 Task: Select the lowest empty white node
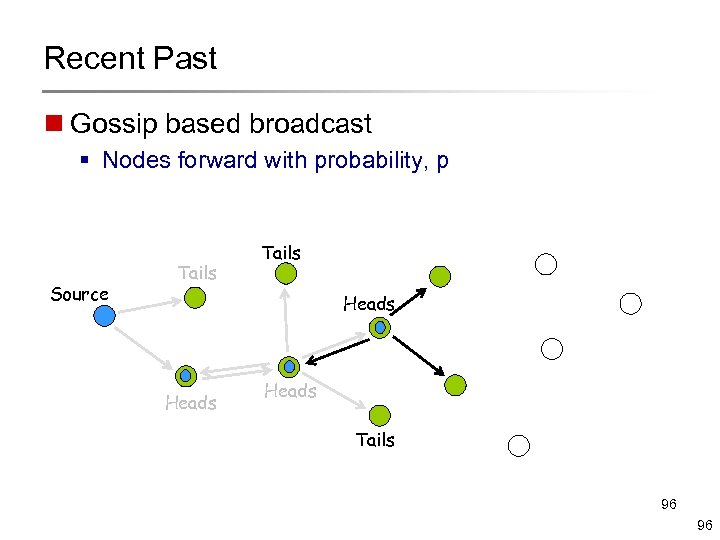518,446
